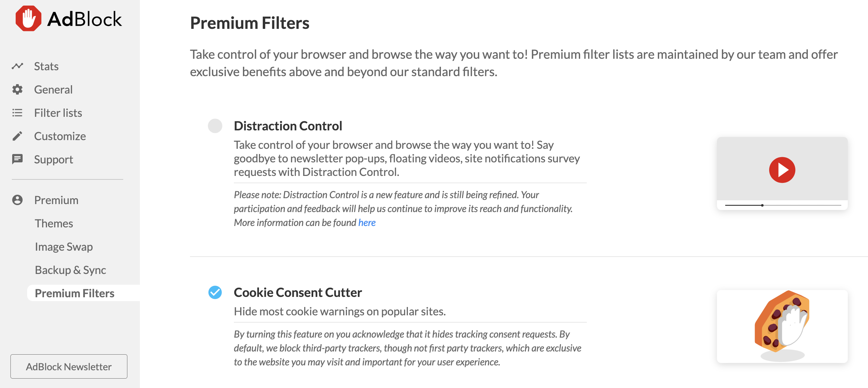The height and width of the screenshot is (388, 868).
Task: Uncheck the Cookie Consent Cutter checkmark
Action: tap(215, 292)
